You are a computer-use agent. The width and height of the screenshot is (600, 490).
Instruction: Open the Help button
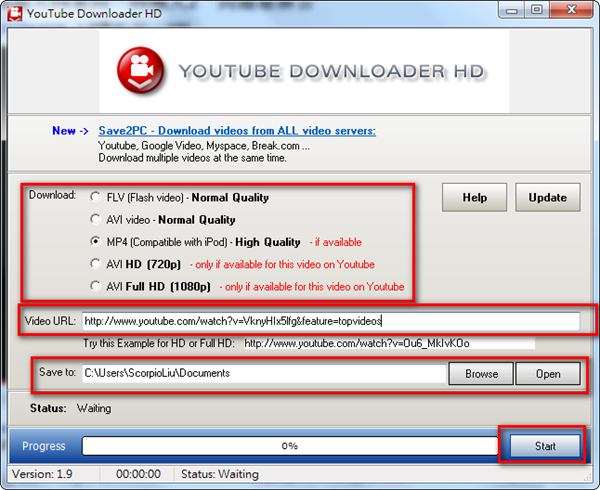(474, 197)
